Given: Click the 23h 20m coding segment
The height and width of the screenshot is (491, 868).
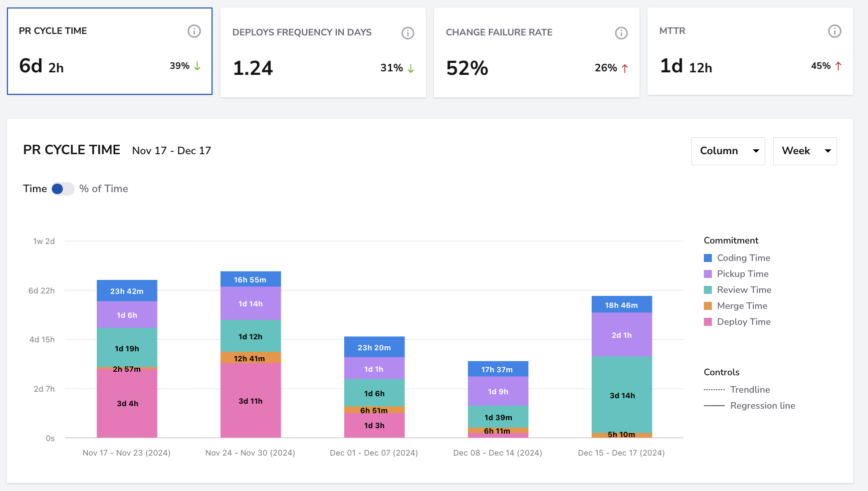Looking at the screenshot, I should click(374, 347).
